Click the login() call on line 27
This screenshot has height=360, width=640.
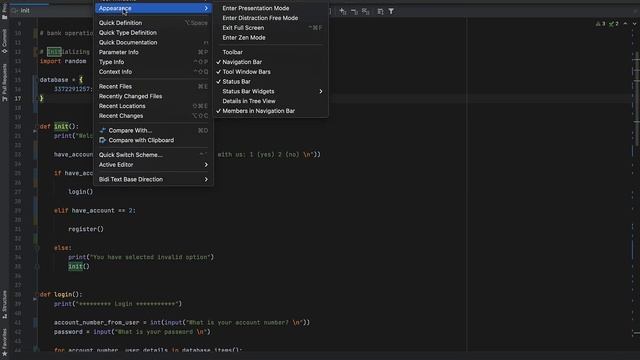[80, 192]
